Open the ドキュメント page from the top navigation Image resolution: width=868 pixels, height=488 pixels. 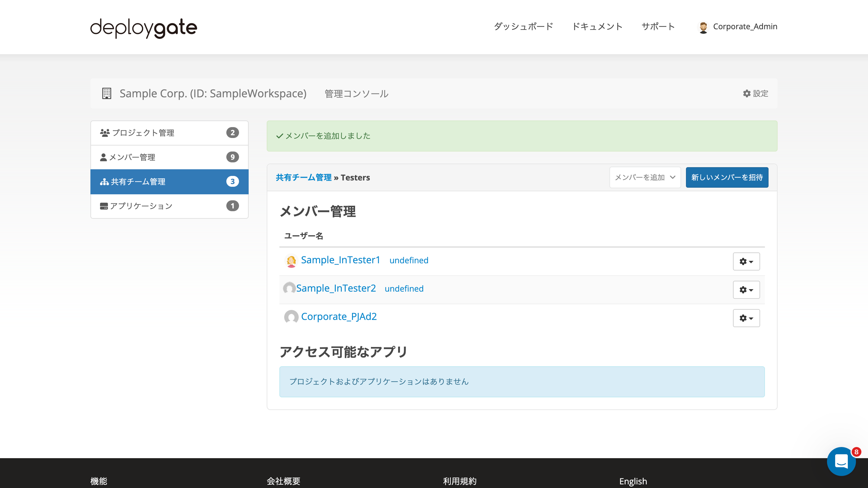click(598, 27)
